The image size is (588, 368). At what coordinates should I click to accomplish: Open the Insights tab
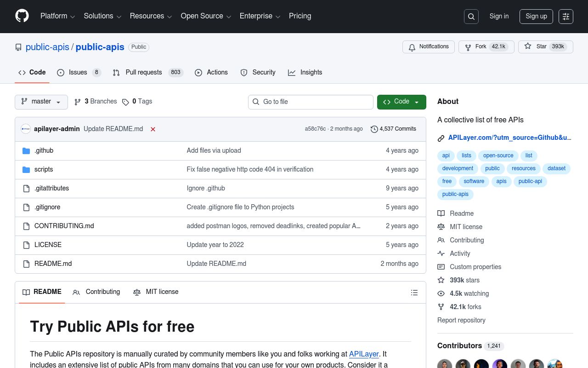(x=311, y=72)
